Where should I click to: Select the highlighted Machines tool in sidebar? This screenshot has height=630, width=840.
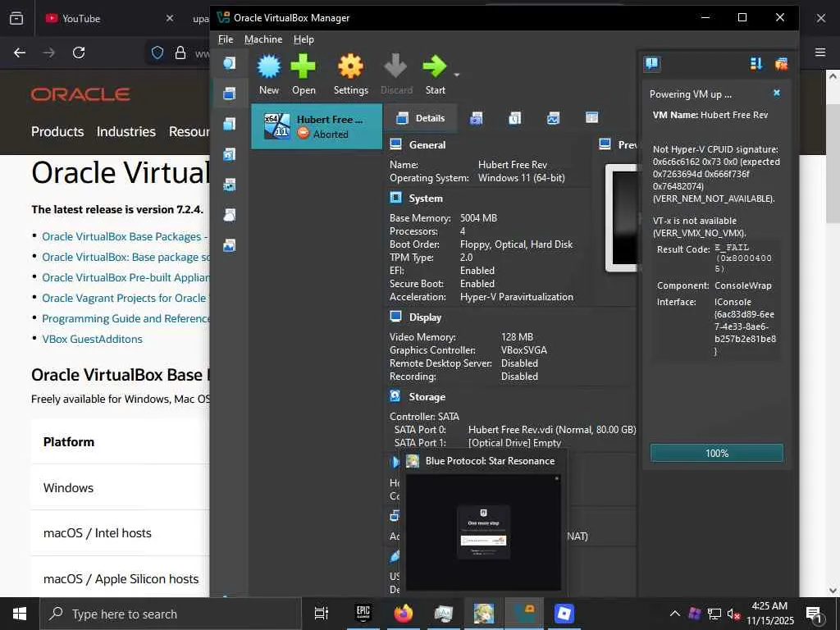(230, 94)
